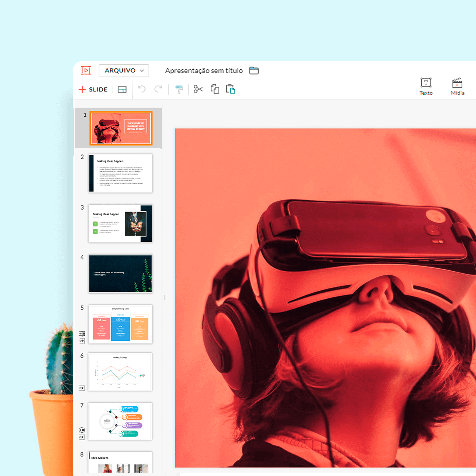The width and height of the screenshot is (476, 476).
Task: Cut selection with the scissors icon
Action: coord(198,89)
